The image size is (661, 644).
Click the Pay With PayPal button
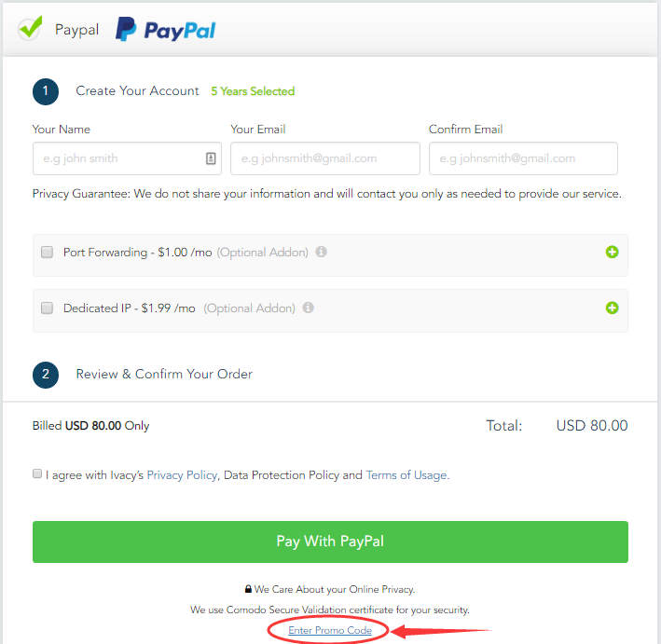[330, 541]
